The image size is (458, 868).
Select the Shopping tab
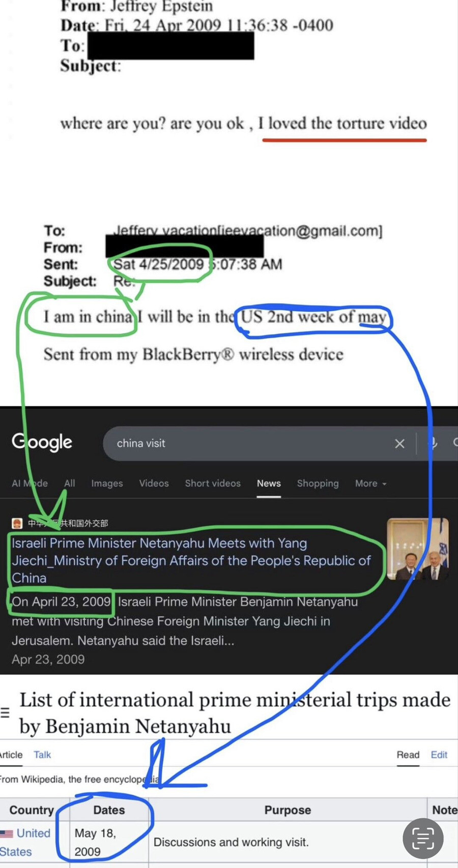[x=318, y=484]
